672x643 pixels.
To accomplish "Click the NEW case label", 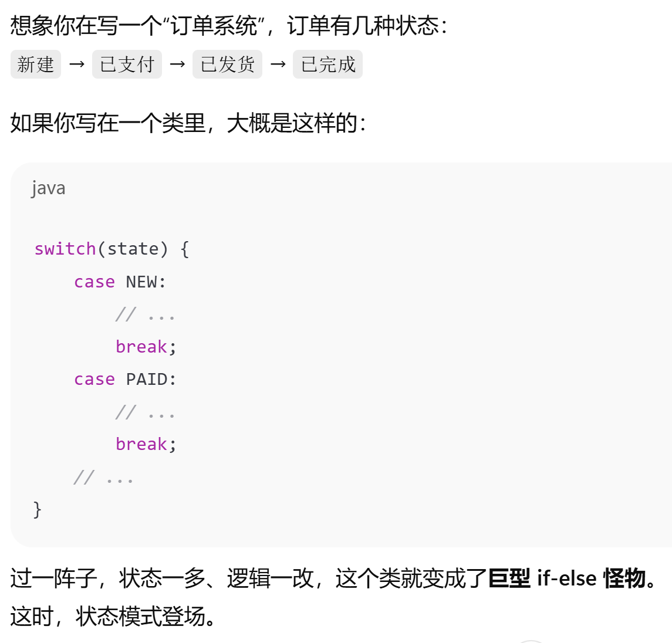I will (x=141, y=282).
